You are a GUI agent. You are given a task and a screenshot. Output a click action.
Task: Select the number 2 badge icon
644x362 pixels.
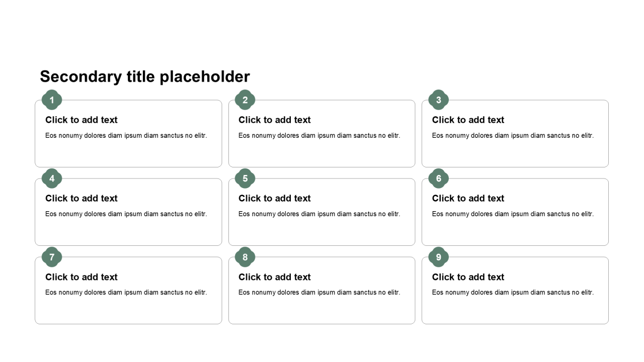tap(245, 100)
